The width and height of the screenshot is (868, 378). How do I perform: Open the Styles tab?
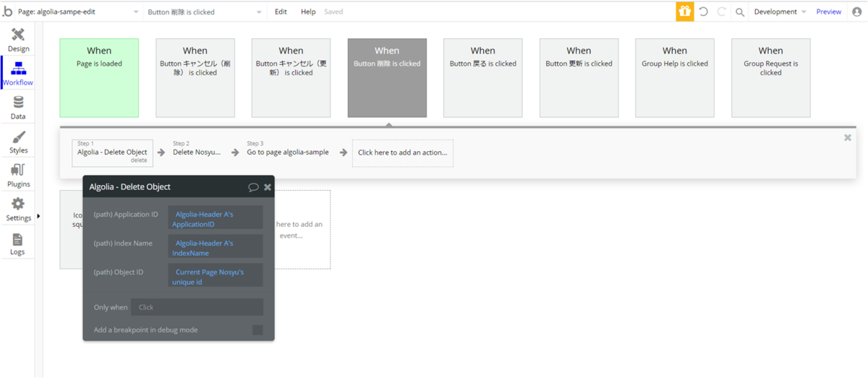click(x=18, y=142)
